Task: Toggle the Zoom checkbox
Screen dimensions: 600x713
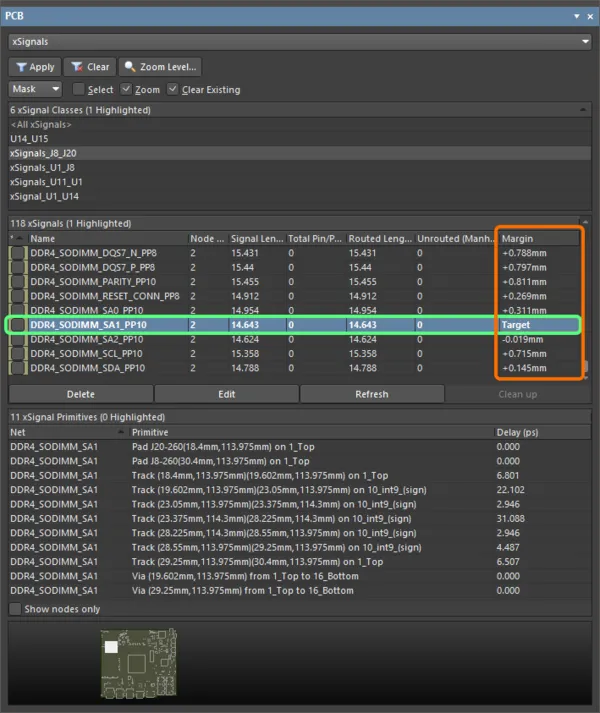Action: pyautogui.click(x=126, y=90)
